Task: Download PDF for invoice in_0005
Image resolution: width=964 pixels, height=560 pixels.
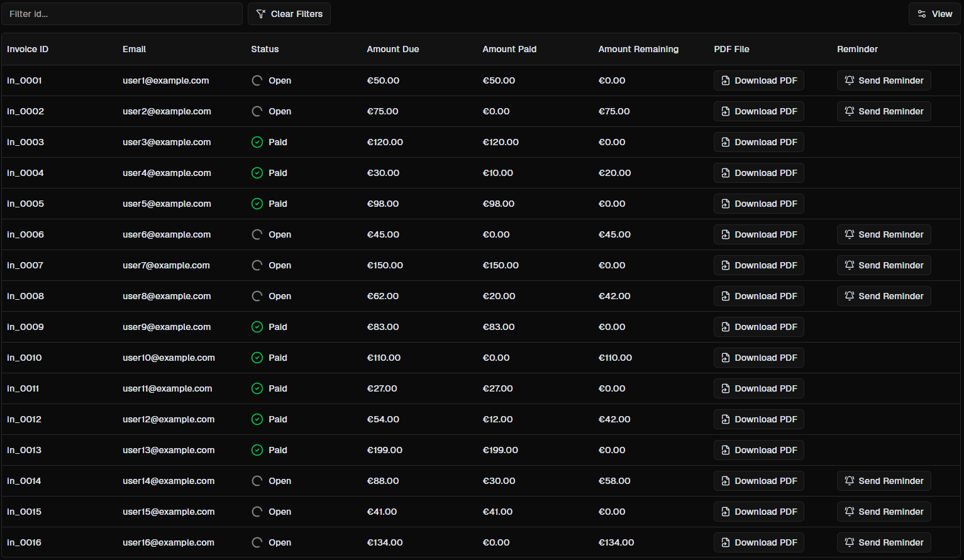Action: [x=758, y=204]
